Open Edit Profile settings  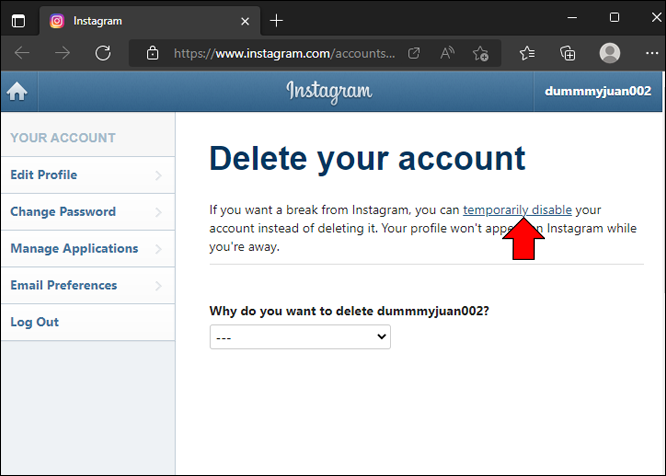coord(88,175)
